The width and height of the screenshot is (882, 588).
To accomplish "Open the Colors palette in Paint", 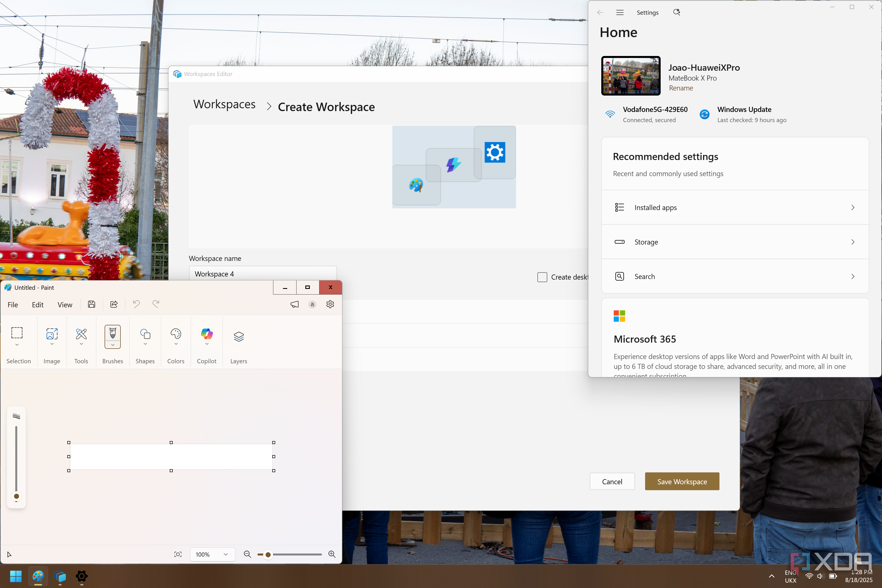I will 176,333.
